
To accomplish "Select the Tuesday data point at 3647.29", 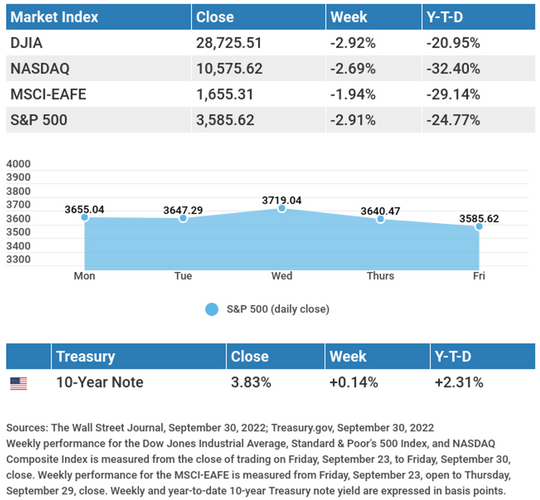I will pos(183,218).
